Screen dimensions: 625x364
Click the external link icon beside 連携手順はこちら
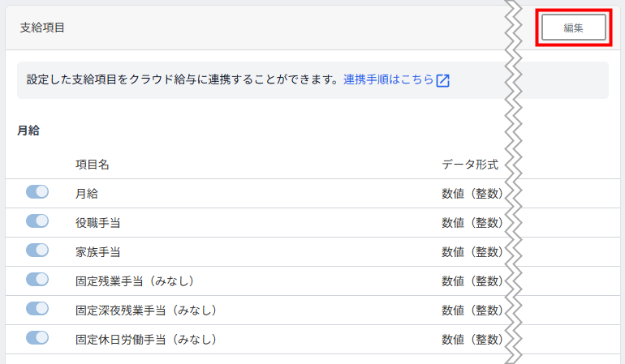442,80
